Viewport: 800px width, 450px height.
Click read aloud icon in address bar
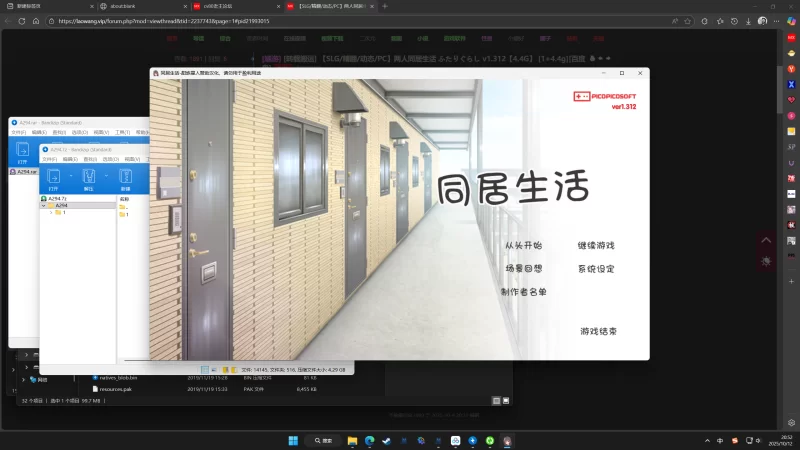(674, 21)
